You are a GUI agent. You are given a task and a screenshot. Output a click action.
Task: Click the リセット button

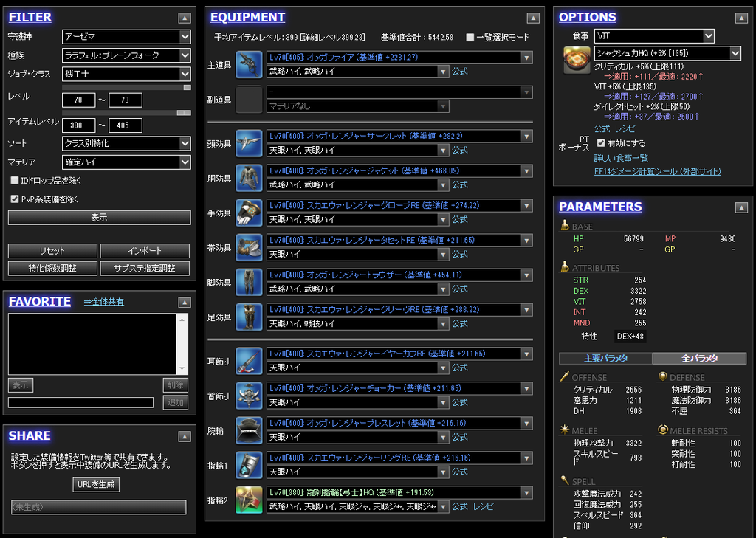tap(52, 251)
